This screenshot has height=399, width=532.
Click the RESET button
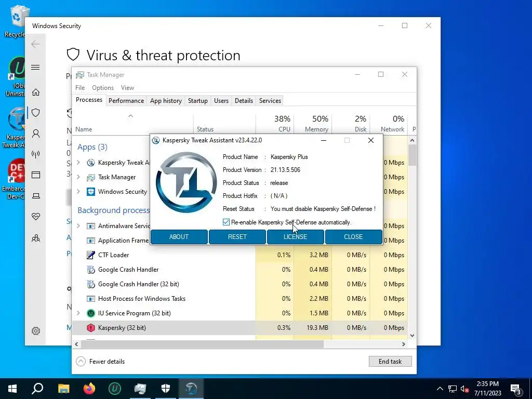click(237, 237)
